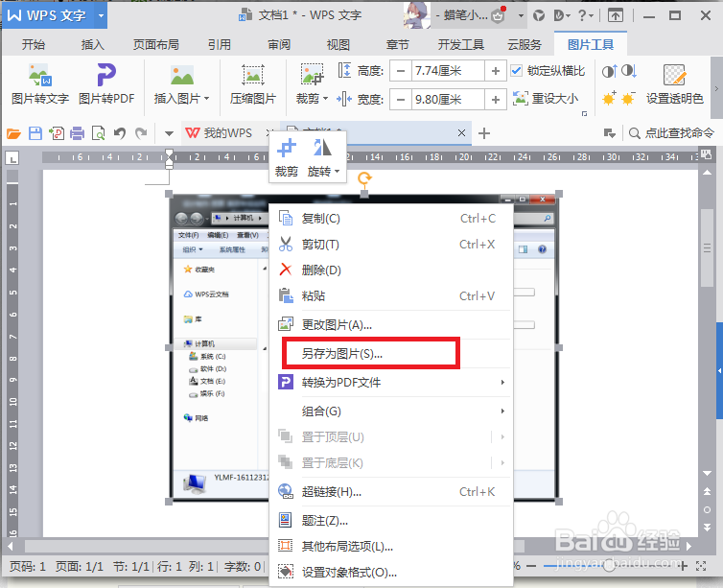Viewport: 723px width, 588px height.
Task: Open the 章节 ribbon tab
Action: pyautogui.click(x=398, y=45)
